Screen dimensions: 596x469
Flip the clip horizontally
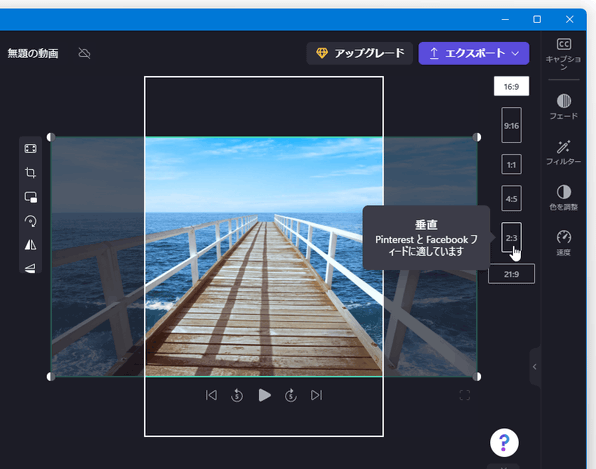(x=30, y=245)
